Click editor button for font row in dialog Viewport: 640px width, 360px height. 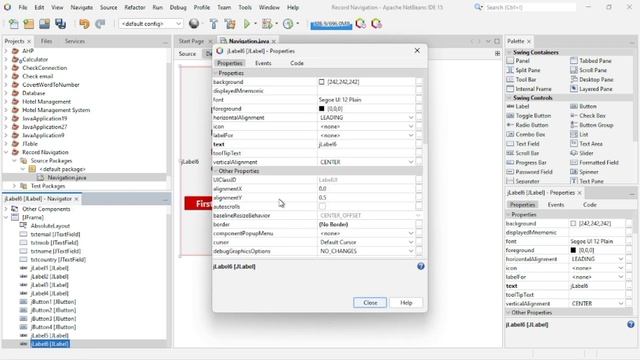419,100
